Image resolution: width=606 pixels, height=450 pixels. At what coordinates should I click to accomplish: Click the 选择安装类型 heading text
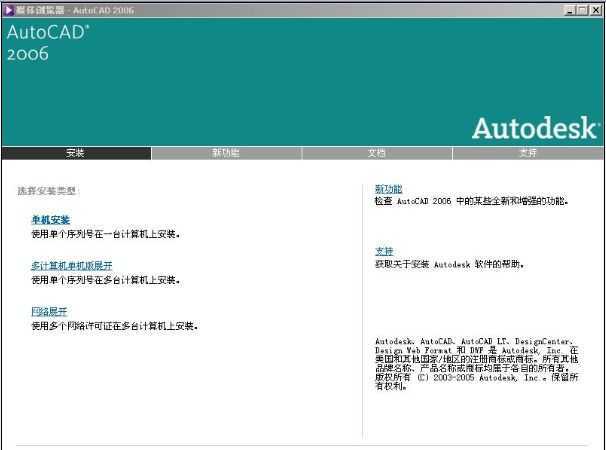(x=47, y=191)
